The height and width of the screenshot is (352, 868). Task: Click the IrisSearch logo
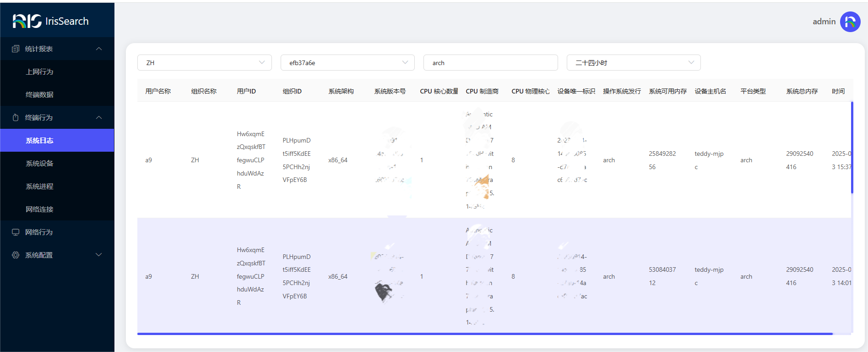[50, 21]
